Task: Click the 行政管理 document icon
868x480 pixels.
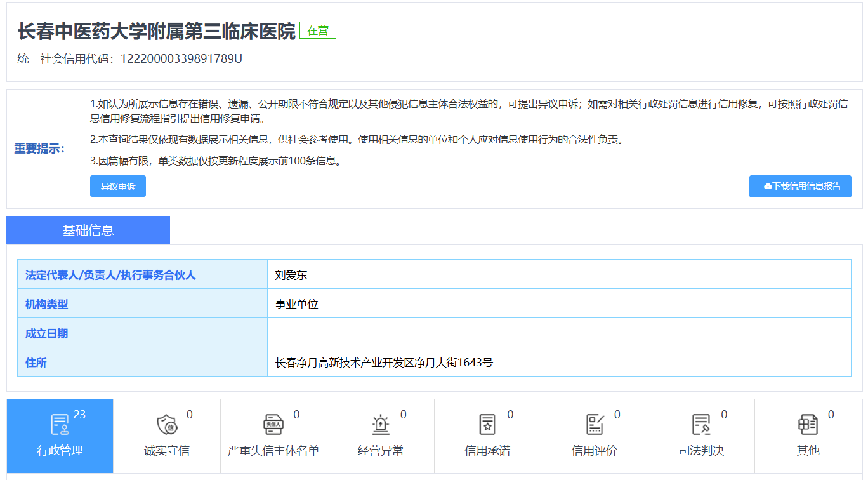Action: pyautogui.click(x=60, y=424)
